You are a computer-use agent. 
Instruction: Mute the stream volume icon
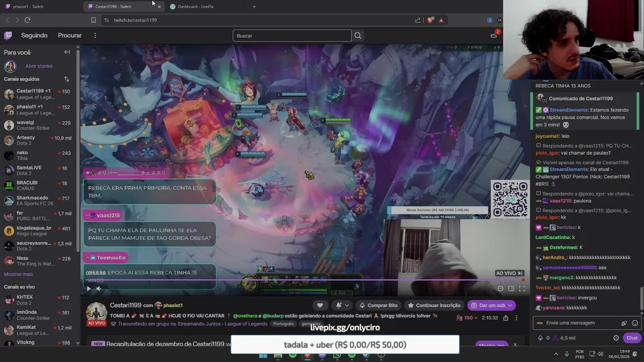click(x=99, y=289)
